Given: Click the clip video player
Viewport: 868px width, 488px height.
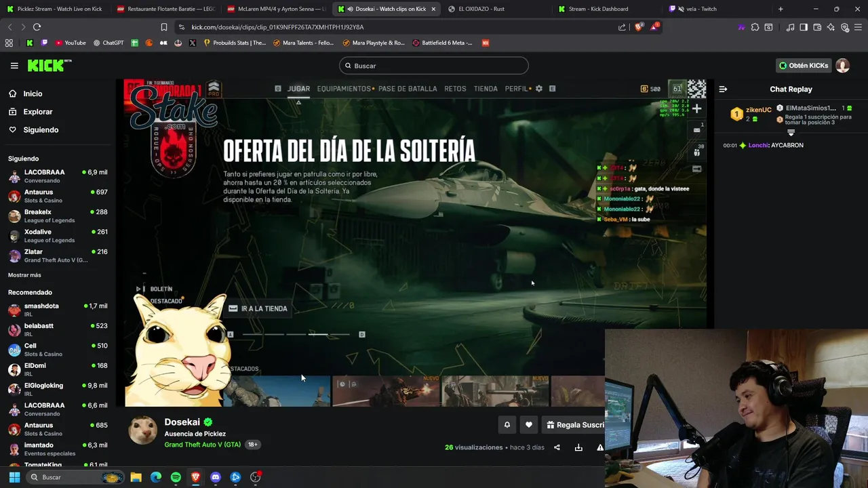Looking at the screenshot, I should click(414, 243).
